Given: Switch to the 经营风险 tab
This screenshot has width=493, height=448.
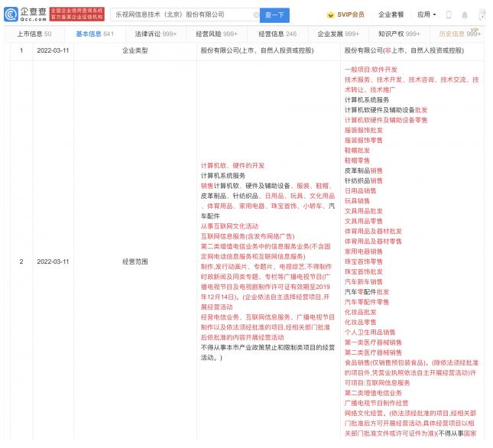Looking at the screenshot, I should coord(216,34).
